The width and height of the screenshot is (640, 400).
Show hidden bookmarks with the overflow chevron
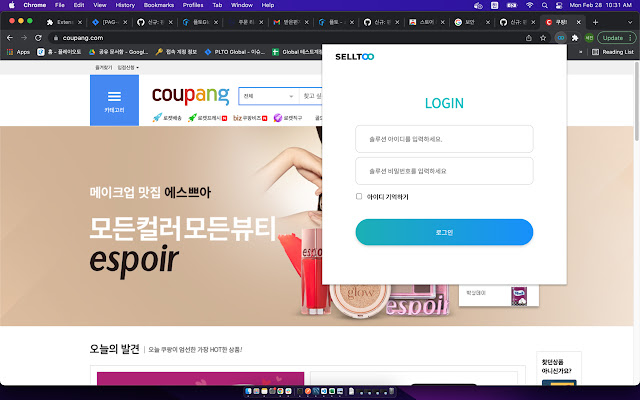click(x=580, y=52)
